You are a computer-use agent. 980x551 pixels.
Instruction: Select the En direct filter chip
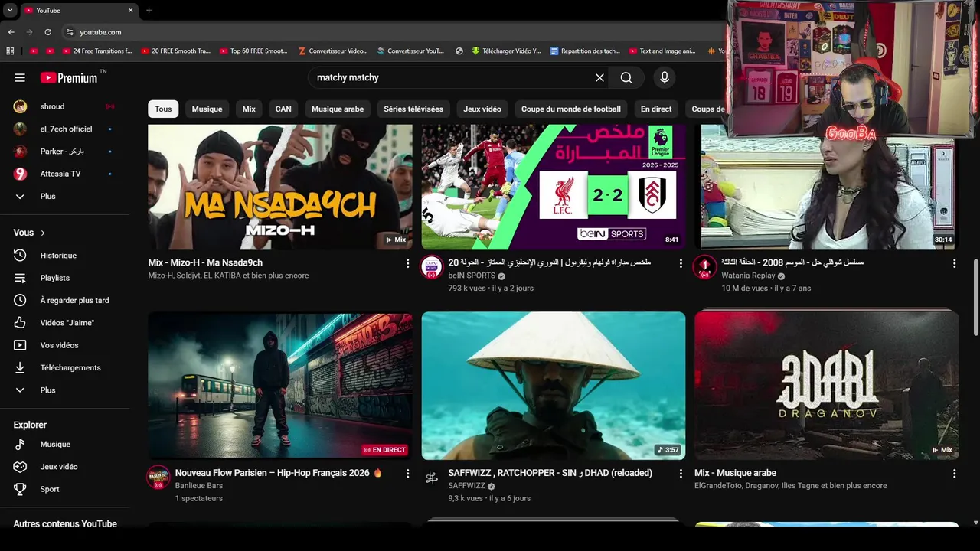pyautogui.click(x=656, y=109)
